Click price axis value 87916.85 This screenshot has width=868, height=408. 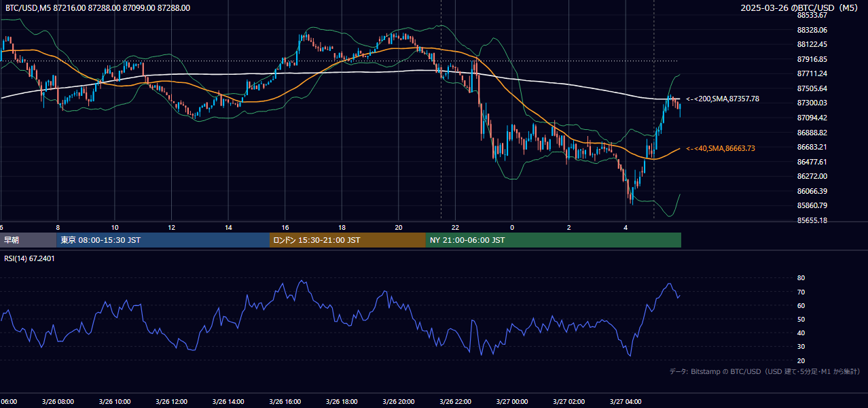pyautogui.click(x=812, y=59)
